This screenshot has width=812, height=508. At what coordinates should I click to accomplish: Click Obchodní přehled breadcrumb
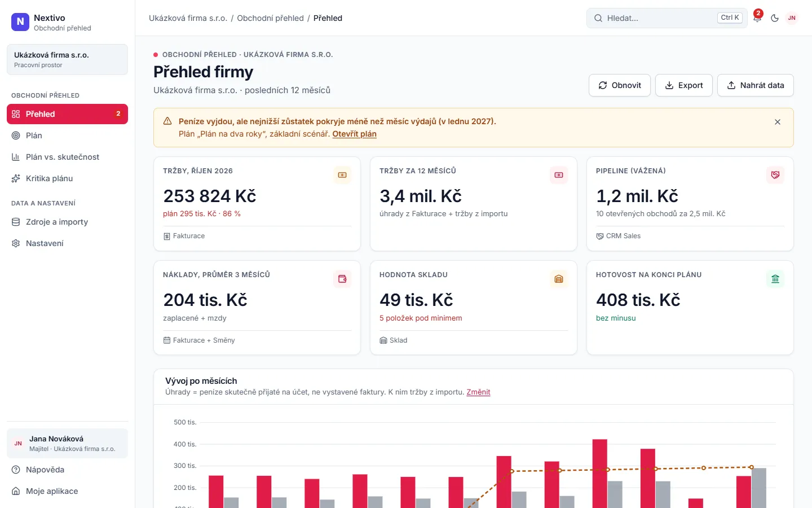(270, 18)
